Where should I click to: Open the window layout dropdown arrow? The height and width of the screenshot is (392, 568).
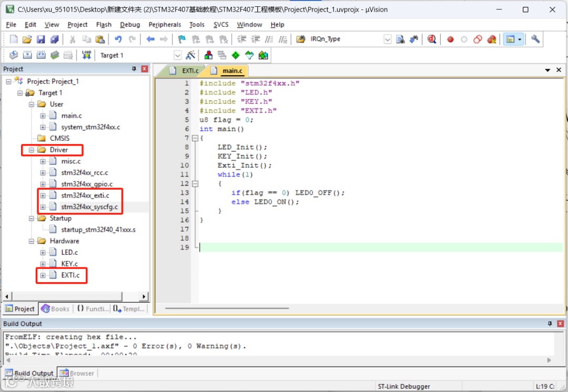point(520,39)
